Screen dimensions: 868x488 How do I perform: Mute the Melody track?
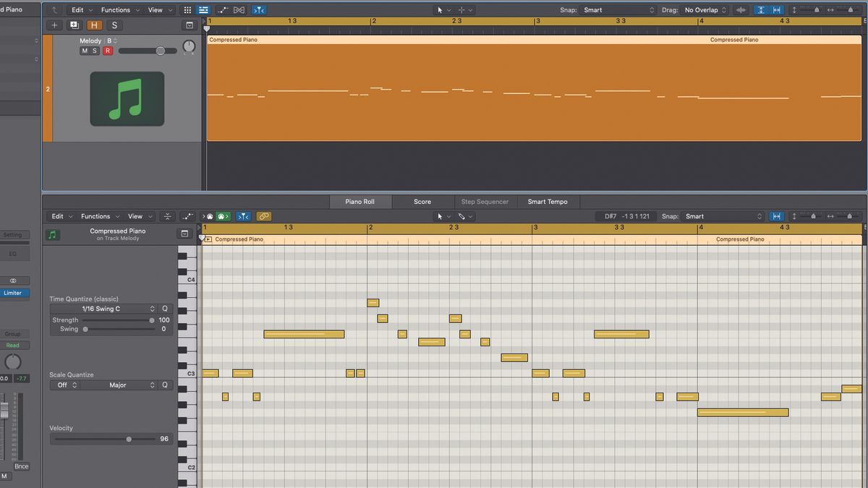(x=85, y=51)
